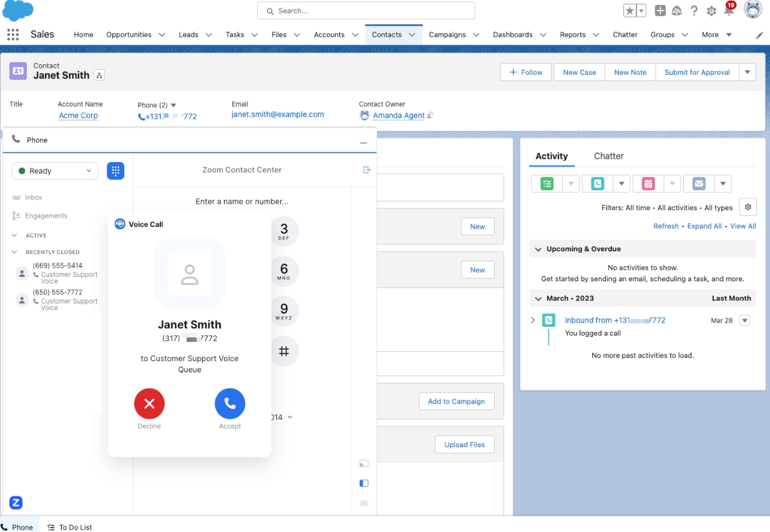Click the notifications bell icon
The height and width of the screenshot is (532, 770).
tap(729, 11)
